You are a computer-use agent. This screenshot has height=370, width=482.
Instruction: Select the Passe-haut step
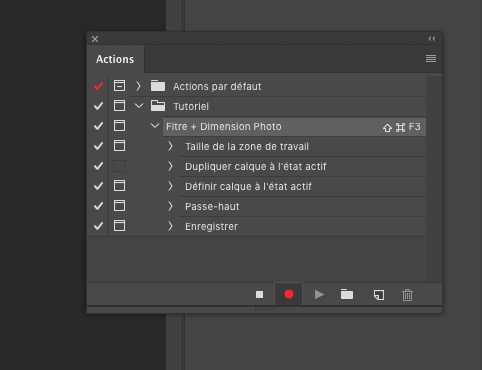click(x=212, y=207)
